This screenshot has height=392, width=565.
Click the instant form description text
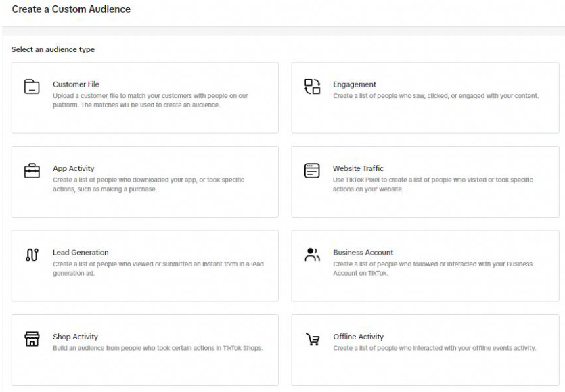pyautogui.click(x=158, y=268)
